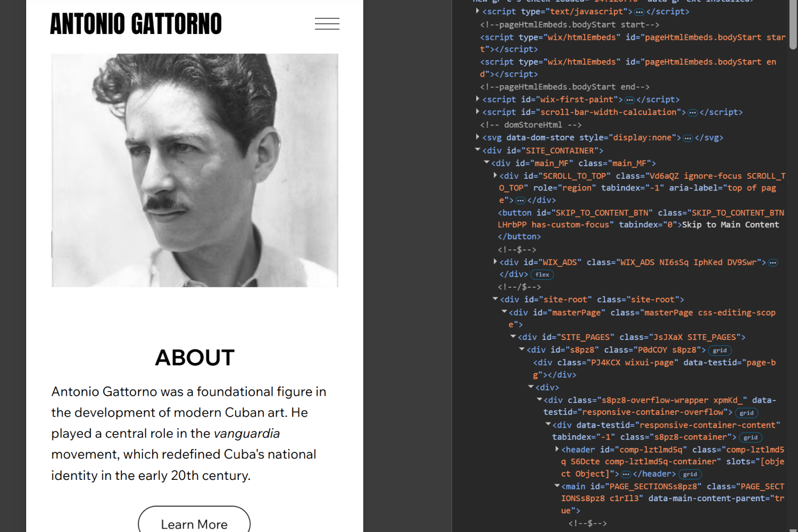798x532 pixels.
Task: Click ellipsis in the WIX_ADS div
Action: pos(772,262)
